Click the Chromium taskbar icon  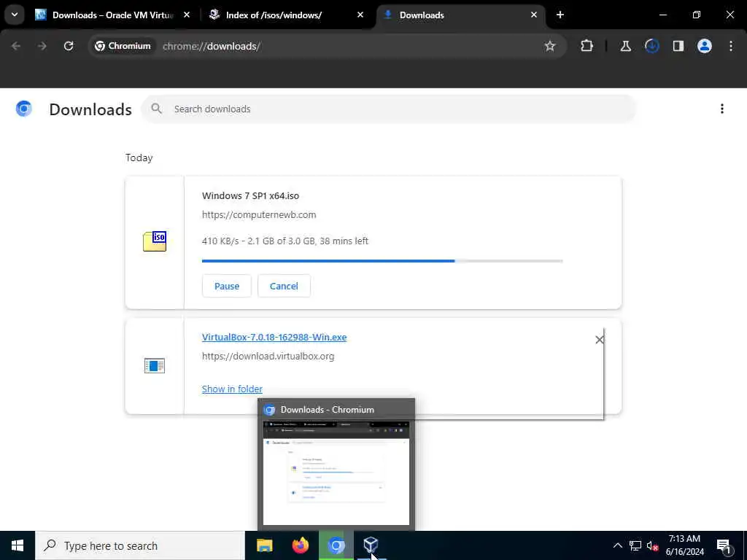(x=336, y=545)
